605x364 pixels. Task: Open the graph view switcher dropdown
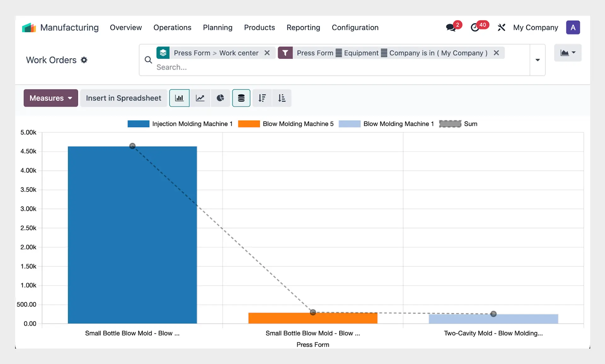pyautogui.click(x=568, y=53)
